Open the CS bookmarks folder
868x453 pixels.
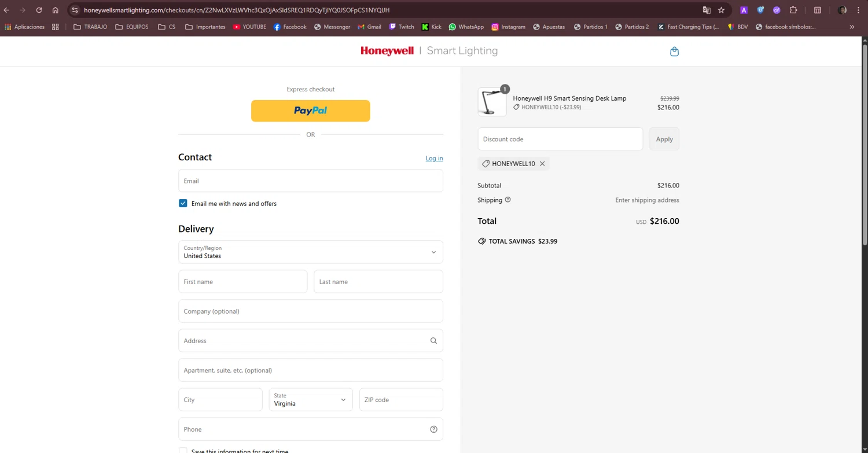(167, 27)
